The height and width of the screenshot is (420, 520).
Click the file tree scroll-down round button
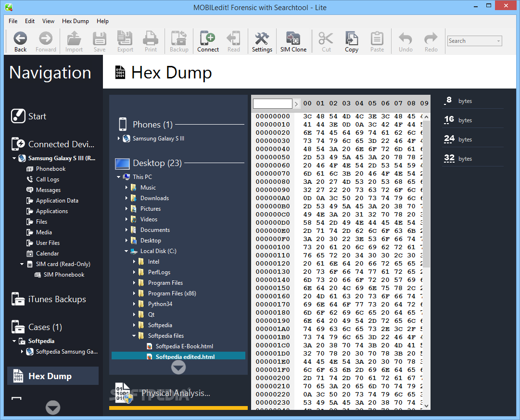[x=178, y=367]
